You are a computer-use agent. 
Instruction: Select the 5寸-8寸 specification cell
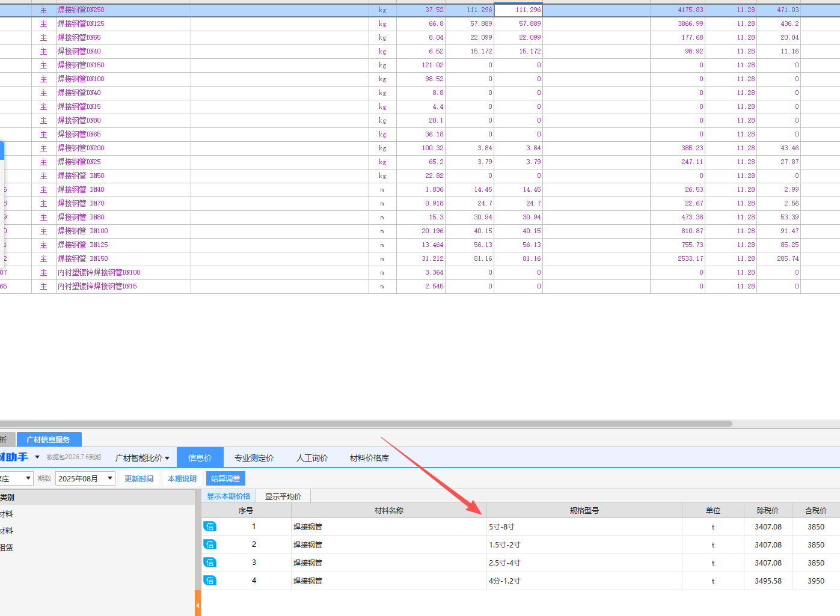point(584,527)
